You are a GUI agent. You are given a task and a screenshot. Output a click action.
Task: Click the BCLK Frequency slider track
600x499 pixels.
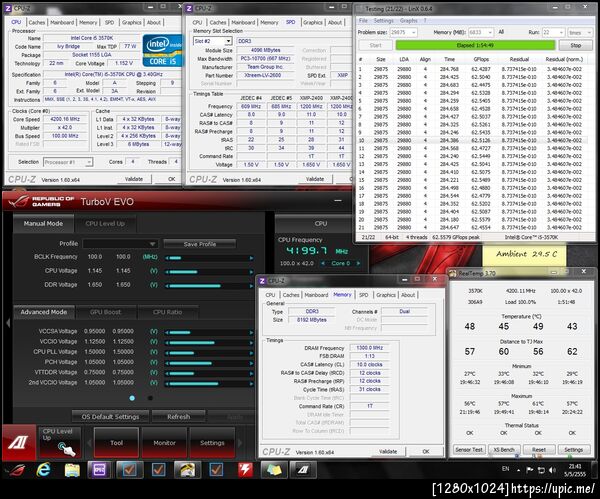pos(209,258)
